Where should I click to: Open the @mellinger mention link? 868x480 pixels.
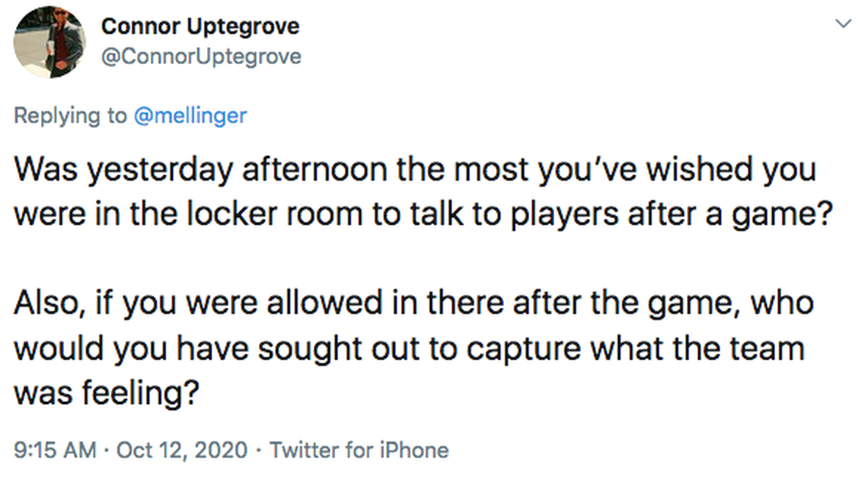pyautogui.click(x=190, y=115)
